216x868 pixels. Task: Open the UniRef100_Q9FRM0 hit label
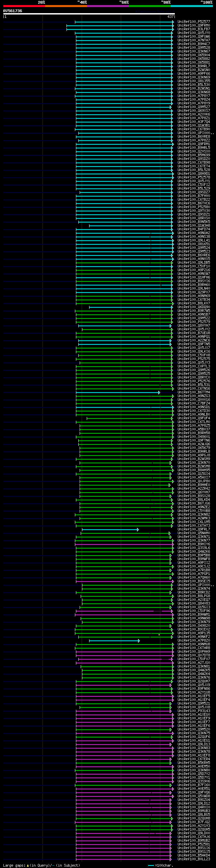click(x=194, y=25)
